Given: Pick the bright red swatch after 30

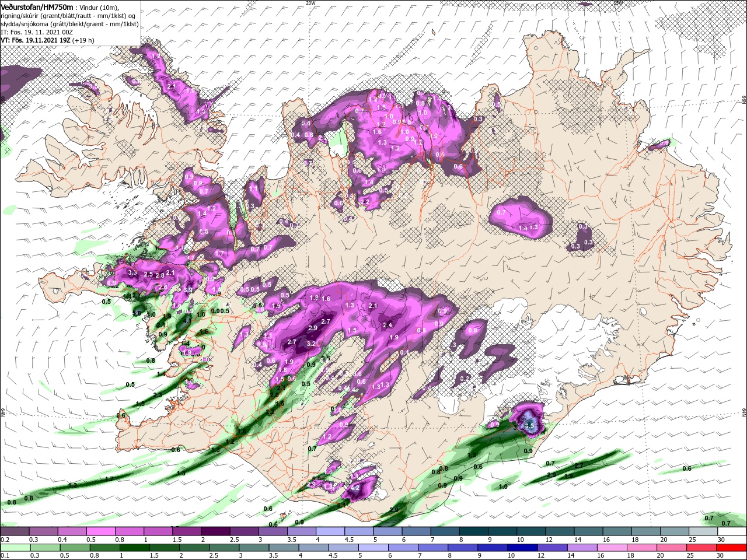Looking at the screenshot, I should (732, 547).
